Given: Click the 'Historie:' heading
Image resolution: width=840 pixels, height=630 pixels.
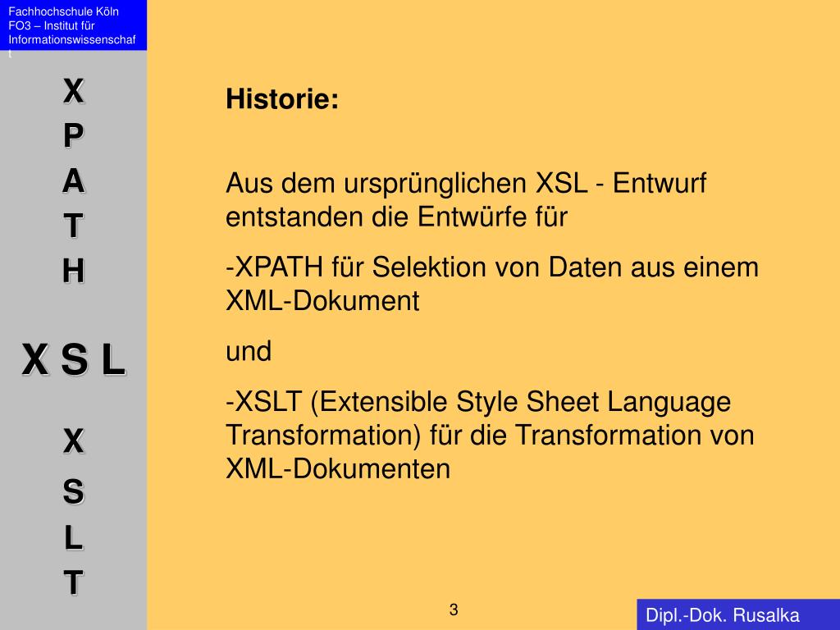Looking at the screenshot, I should 282,99.
